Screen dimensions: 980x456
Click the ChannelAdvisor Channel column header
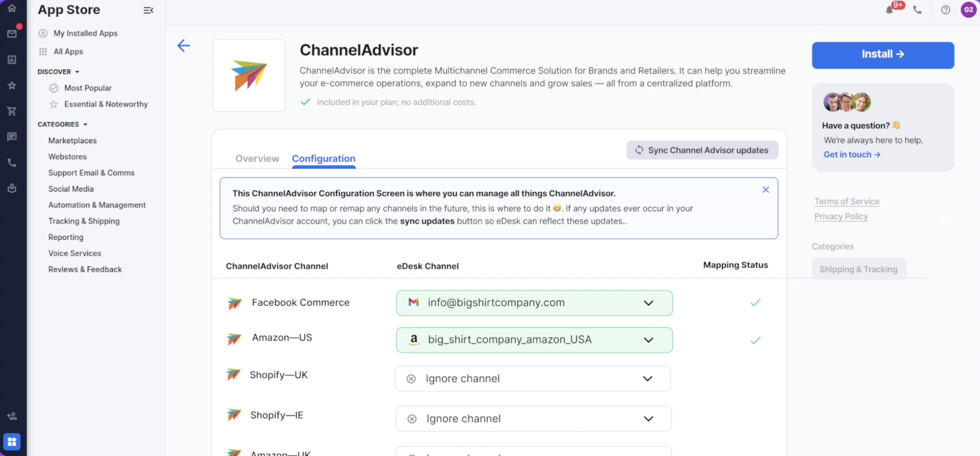point(277,266)
